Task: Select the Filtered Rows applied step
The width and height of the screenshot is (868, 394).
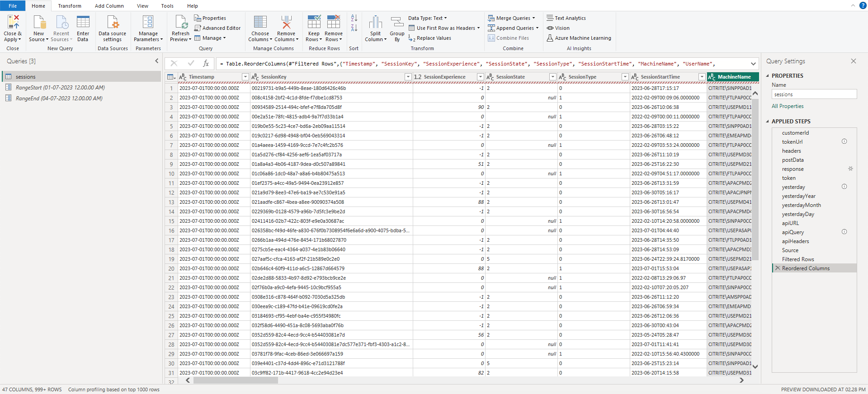Action: (x=798, y=259)
